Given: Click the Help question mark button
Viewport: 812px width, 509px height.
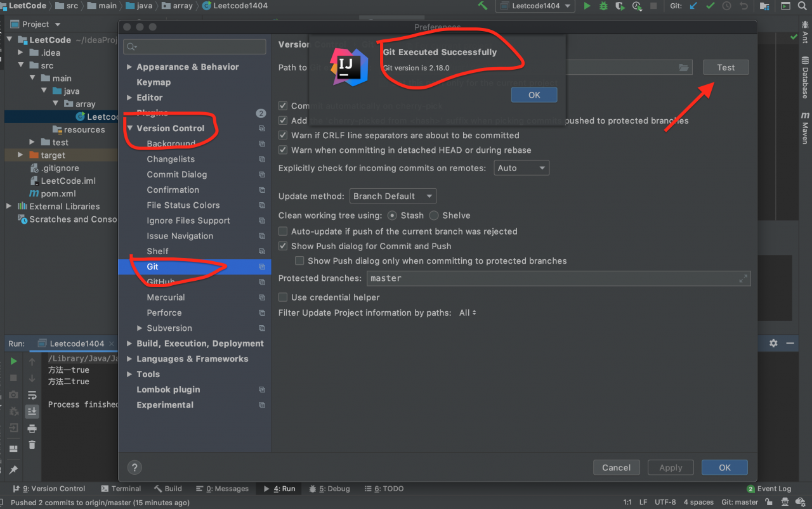Looking at the screenshot, I should coord(134,467).
